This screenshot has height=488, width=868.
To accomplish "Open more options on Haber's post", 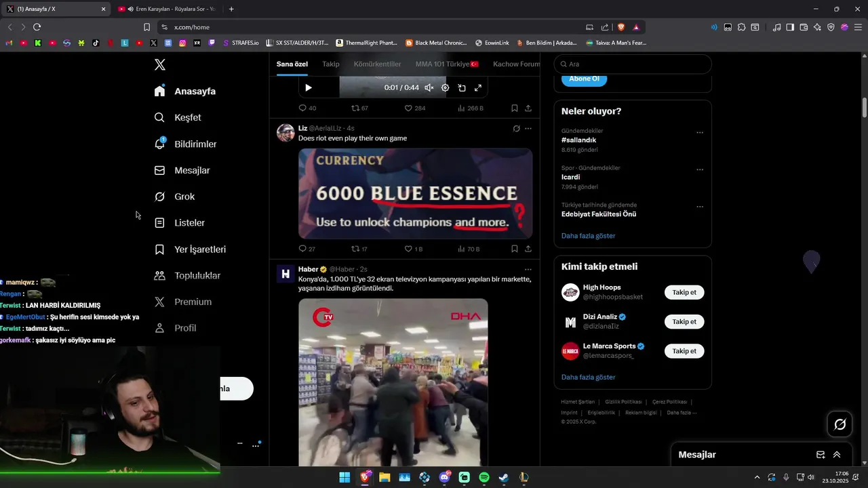I will click(528, 269).
